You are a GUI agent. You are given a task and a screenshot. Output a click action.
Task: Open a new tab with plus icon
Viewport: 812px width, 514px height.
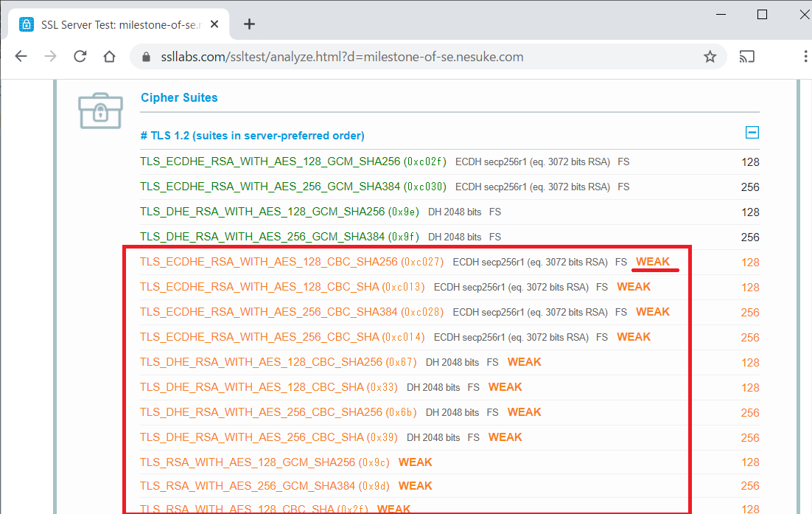[249, 24]
